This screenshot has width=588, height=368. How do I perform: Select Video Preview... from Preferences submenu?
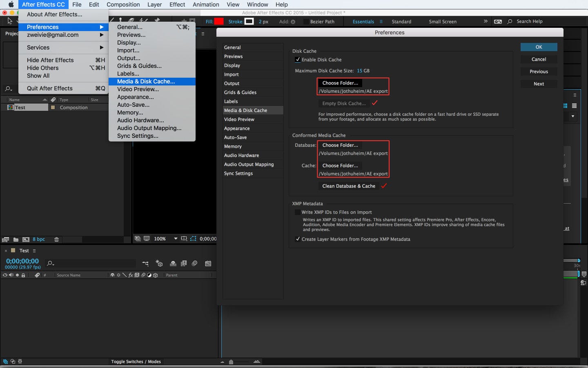pos(152,89)
